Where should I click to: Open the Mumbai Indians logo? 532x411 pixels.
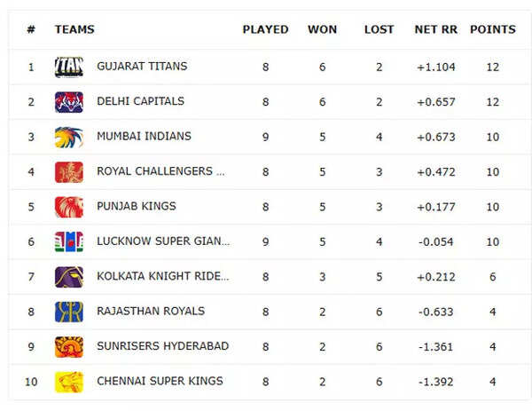[69, 138]
